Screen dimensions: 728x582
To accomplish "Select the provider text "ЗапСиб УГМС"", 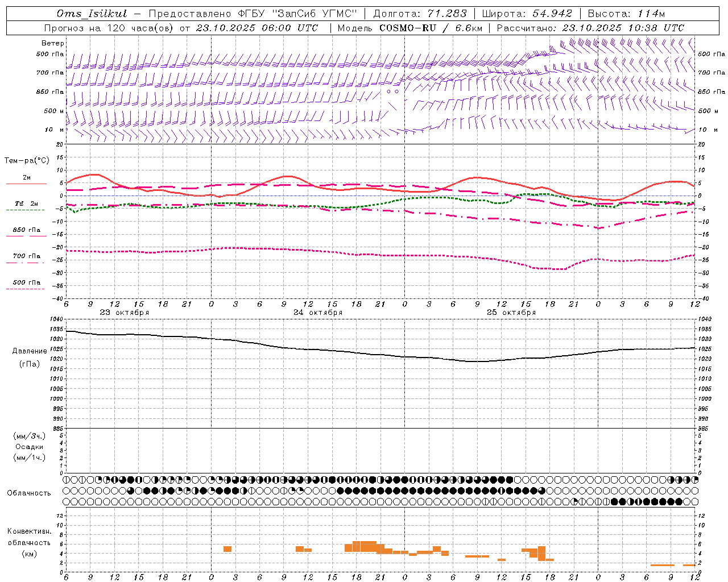I will pyautogui.click(x=314, y=14).
